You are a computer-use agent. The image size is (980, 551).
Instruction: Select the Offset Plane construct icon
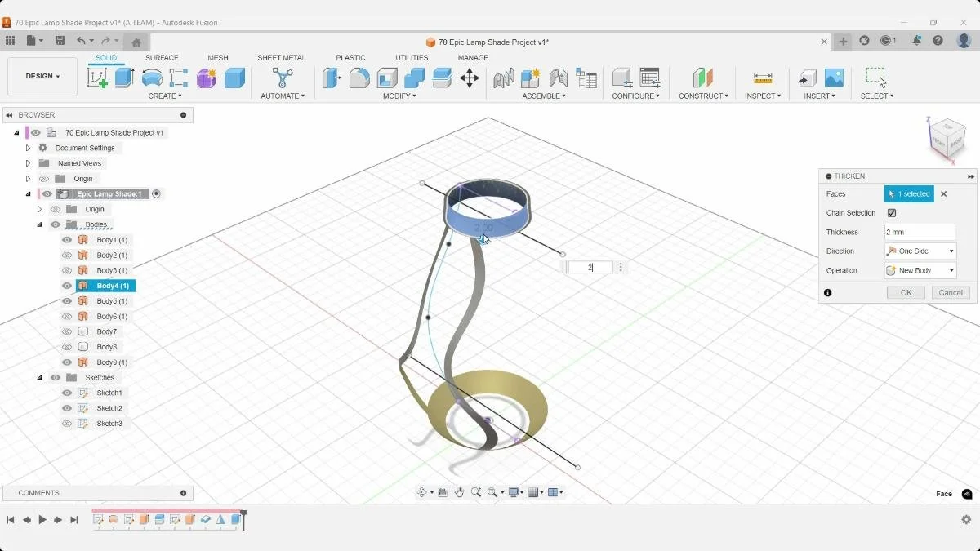tap(703, 78)
